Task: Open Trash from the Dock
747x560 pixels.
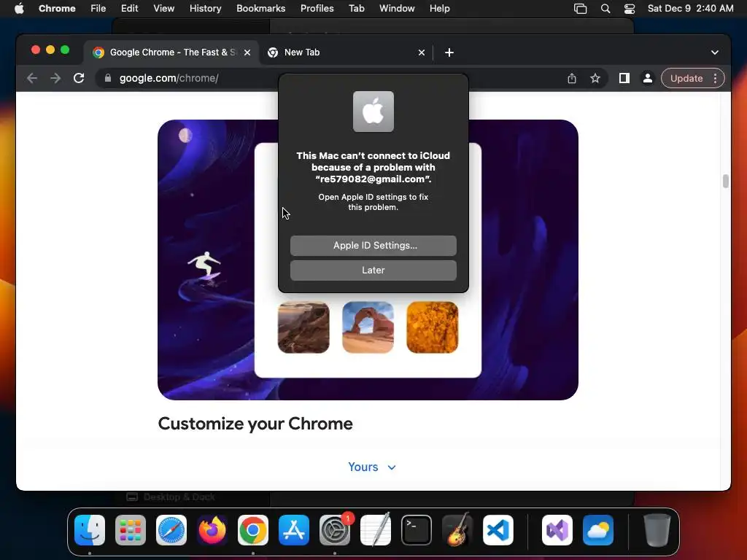Action: coord(657,529)
